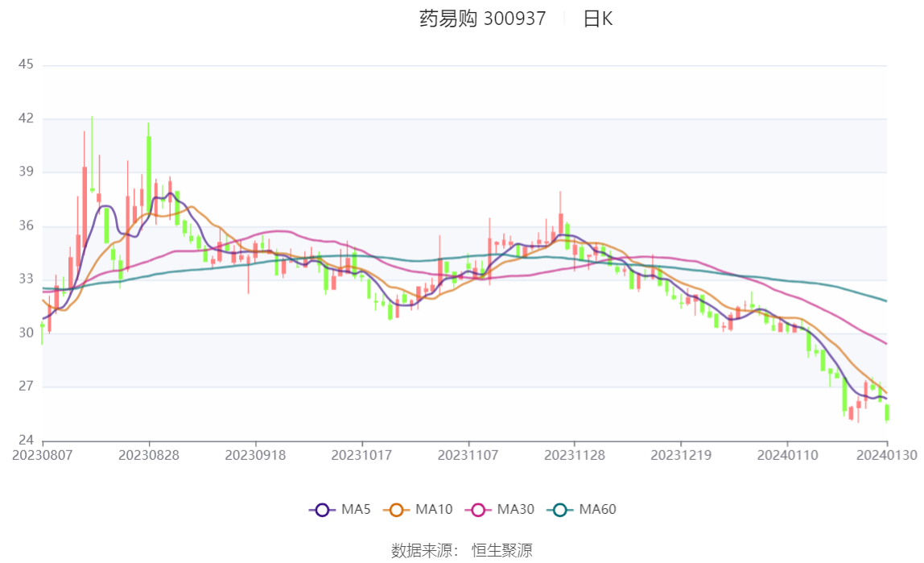Click the 日K label in title
The height and width of the screenshot is (563, 924).
pos(598,19)
